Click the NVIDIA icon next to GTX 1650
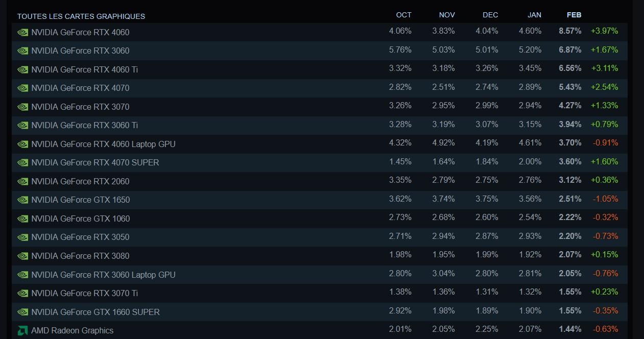 (22, 200)
